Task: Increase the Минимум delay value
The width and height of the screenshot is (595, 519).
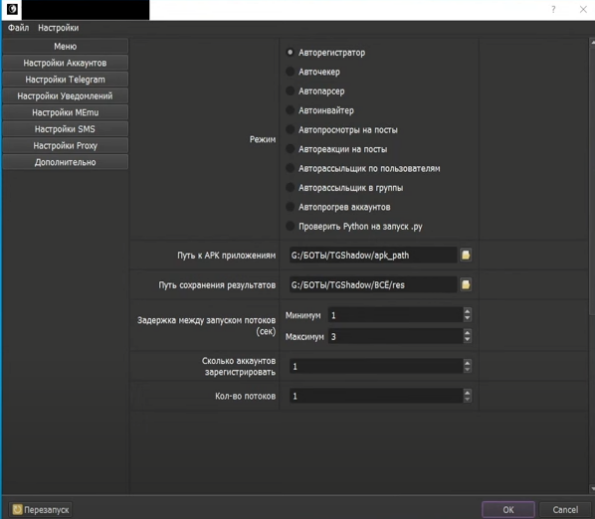Action: [x=467, y=311]
